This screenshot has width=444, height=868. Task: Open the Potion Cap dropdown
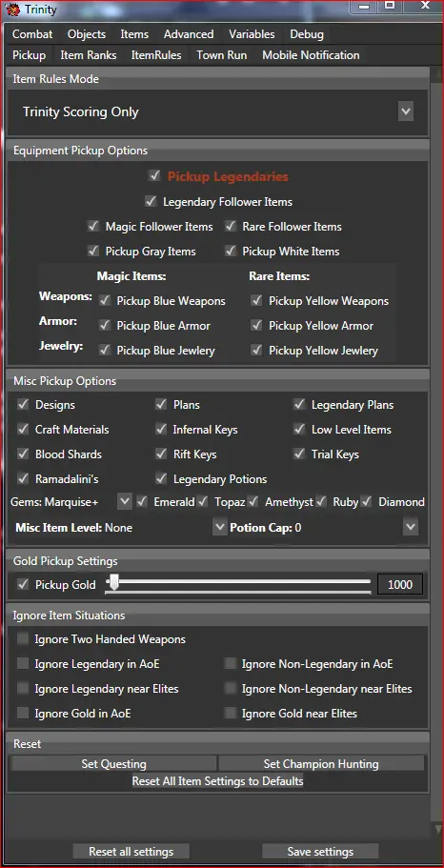point(411,527)
